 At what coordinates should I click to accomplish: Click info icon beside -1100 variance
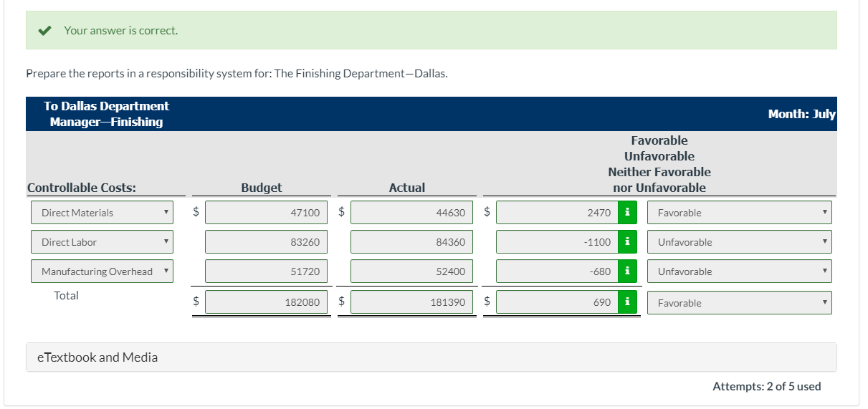(x=627, y=242)
